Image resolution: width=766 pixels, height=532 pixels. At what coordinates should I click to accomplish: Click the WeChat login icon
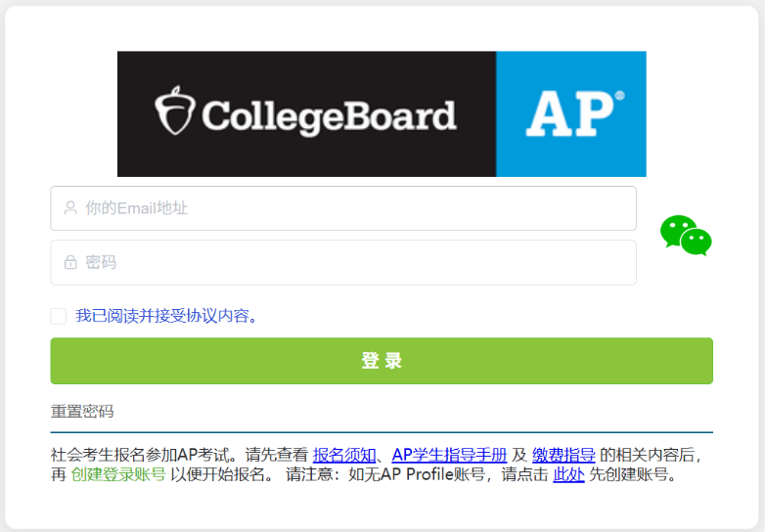685,236
